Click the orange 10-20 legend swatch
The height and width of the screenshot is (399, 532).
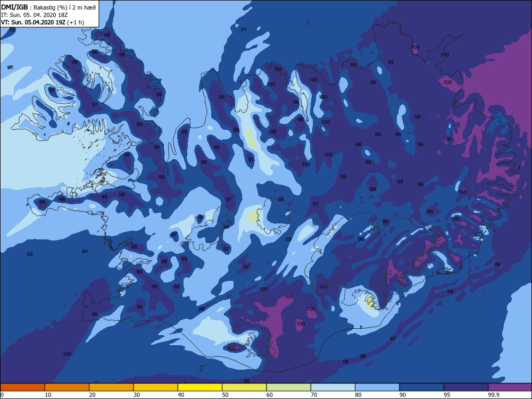point(67,387)
